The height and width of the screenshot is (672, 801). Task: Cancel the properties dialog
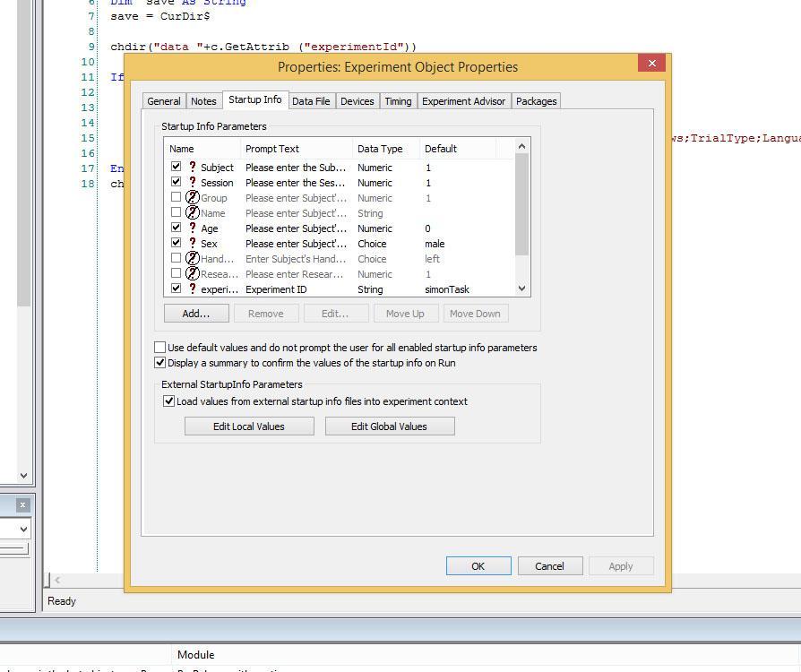click(x=549, y=566)
